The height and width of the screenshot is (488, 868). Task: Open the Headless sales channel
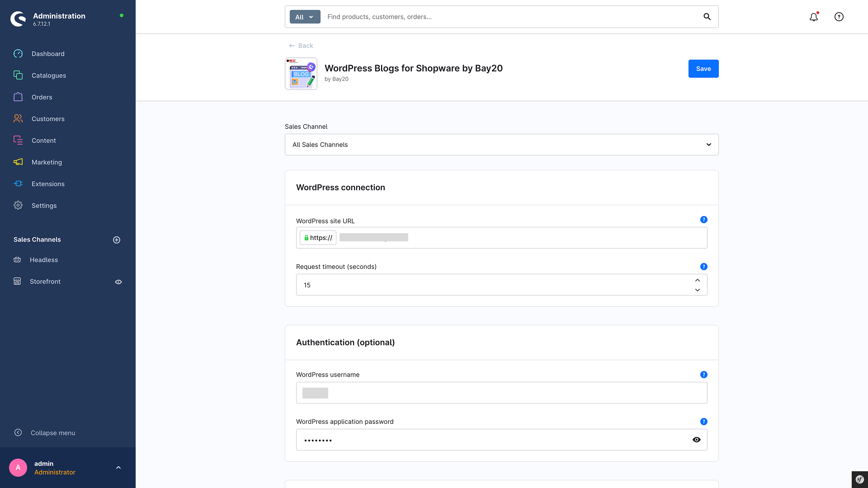tap(44, 260)
